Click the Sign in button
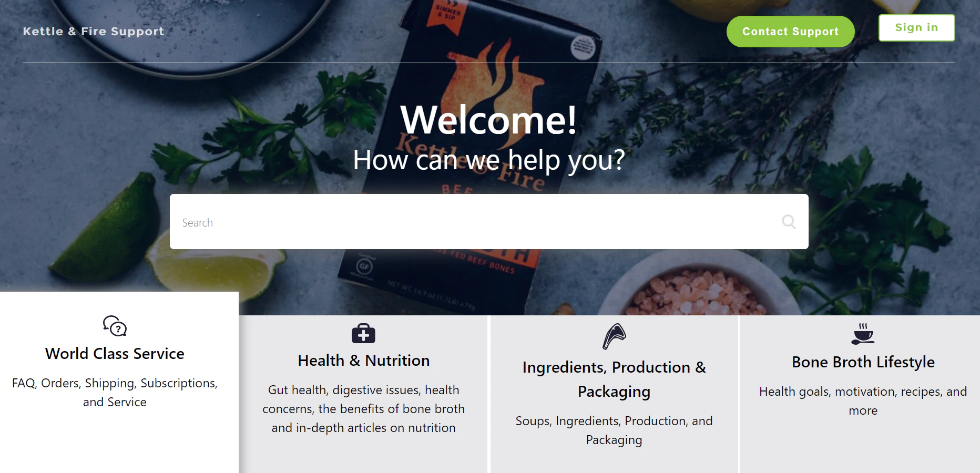This screenshot has height=473, width=980. click(916, 28)
